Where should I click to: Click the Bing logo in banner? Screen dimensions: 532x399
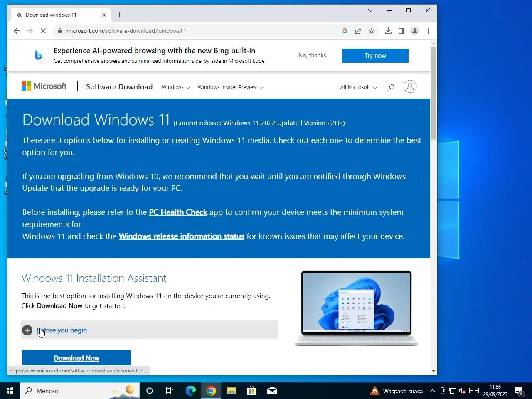(38, 55)
